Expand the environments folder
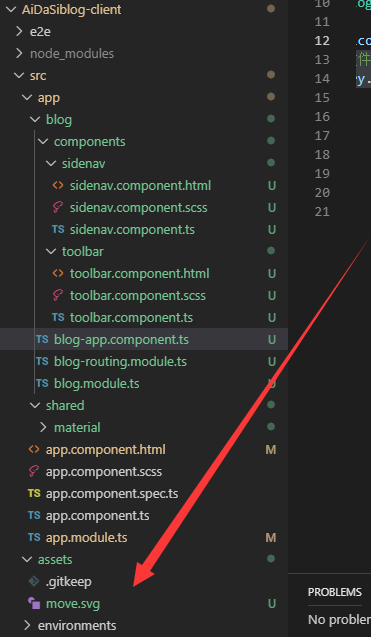The height and width of the screenshot is (637, 371). [27, 626]
